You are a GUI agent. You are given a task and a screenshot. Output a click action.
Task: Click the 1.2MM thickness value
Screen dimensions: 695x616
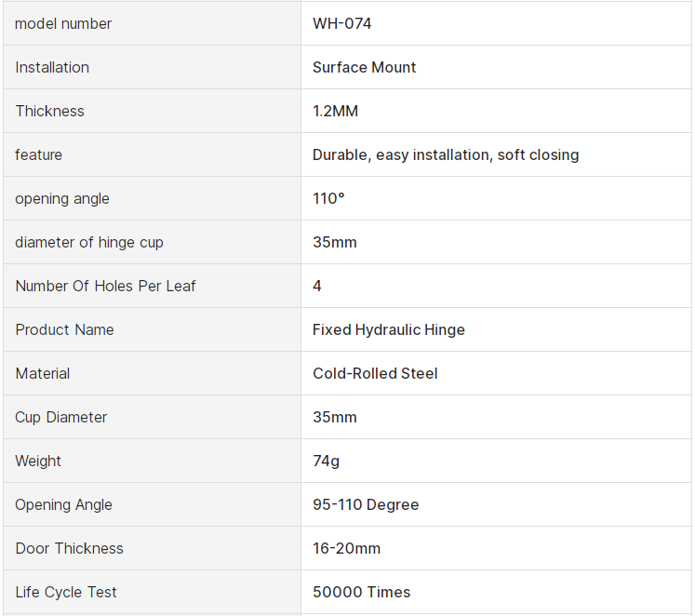(x=335, y=111)
